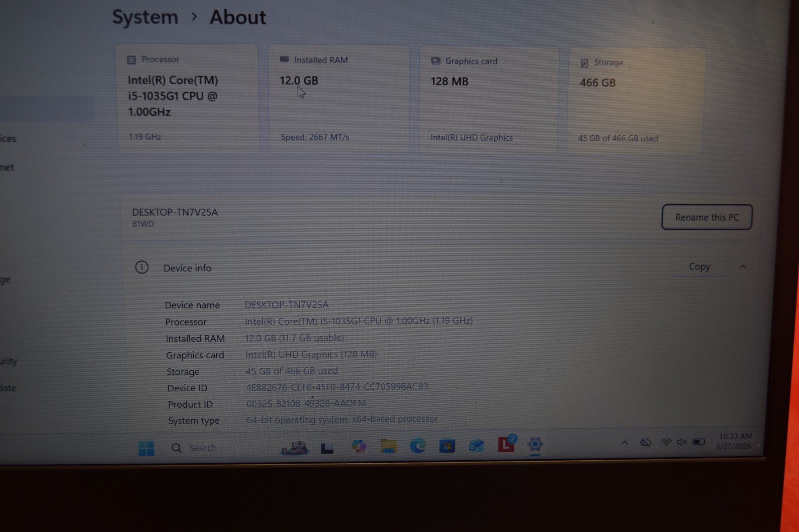Open the otter search highlight icon
This screenshot has width=799, height=532.
coord(295,448)
